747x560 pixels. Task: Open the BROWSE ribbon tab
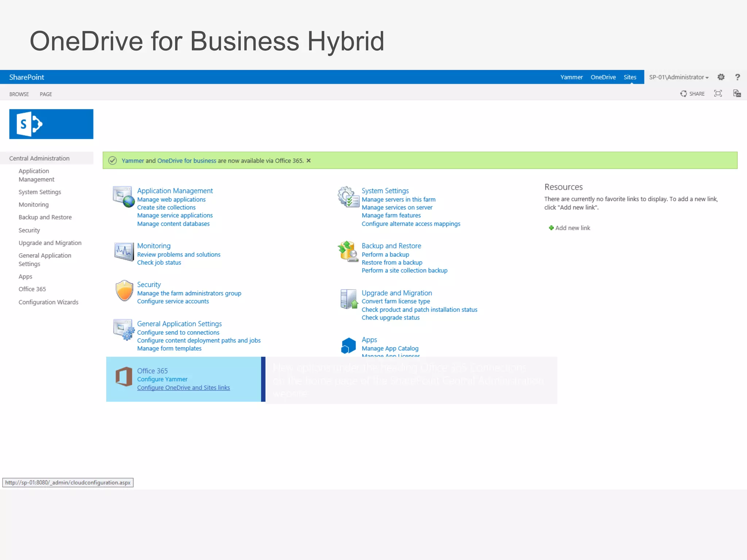[19, 94]
